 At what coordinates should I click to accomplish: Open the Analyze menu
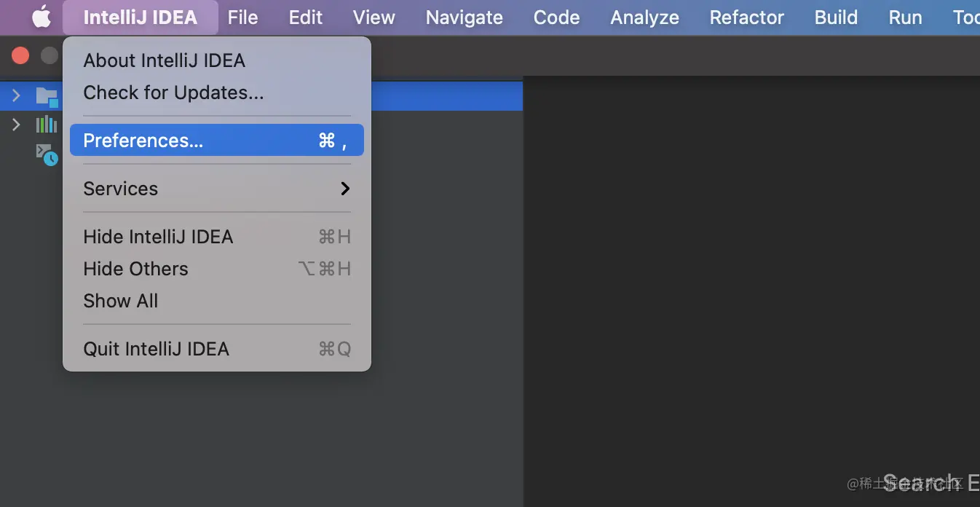[644, 17]
